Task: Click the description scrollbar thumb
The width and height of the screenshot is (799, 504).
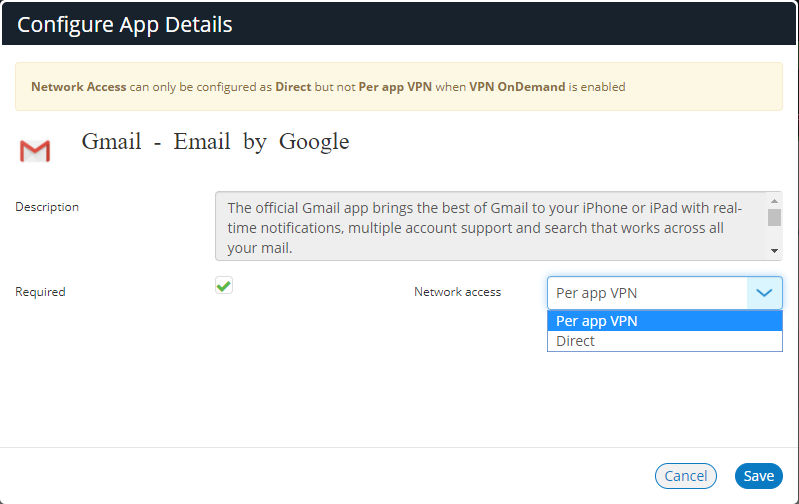Action: (x=774, y=217)
